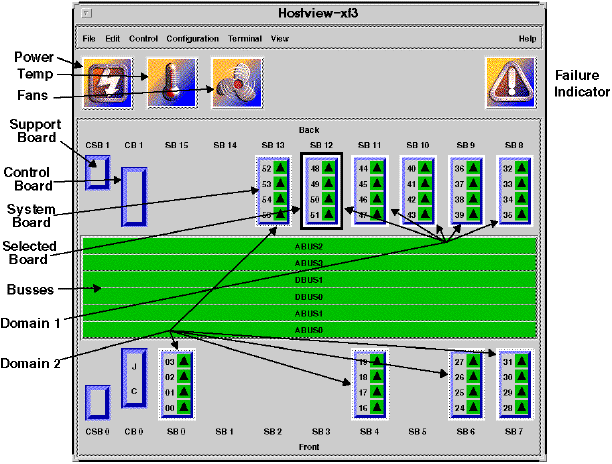The width and height of the screenshot is (612, 464).
Task: Open the window menu button in title bar
Action: [x=89, y=13]
